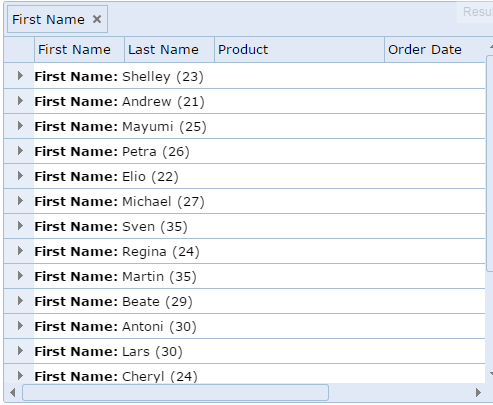Expand the Martin group row
Viewport: 493px width, 405px height.
20,276
